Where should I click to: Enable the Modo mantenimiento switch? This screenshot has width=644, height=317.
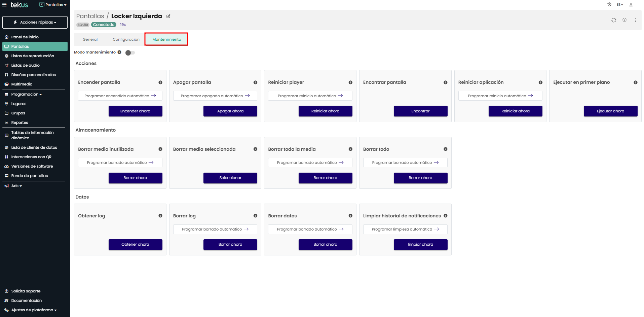pos(130,53)
